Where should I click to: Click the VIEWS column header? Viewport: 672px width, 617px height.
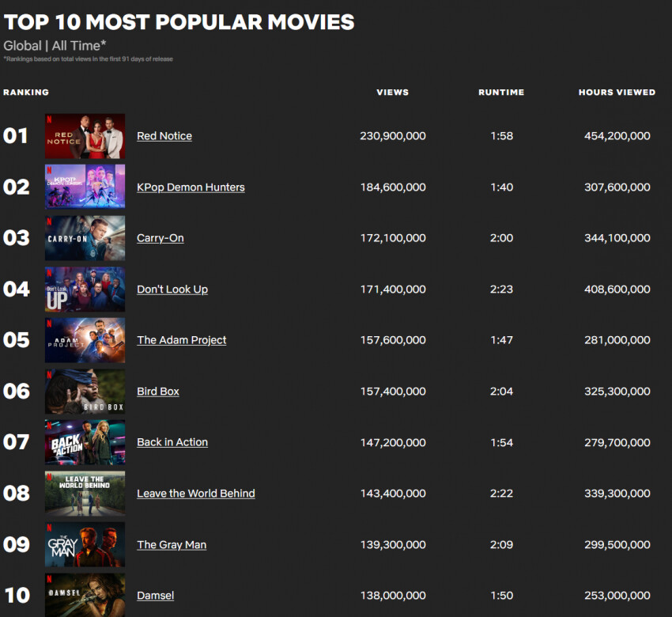[393, 93]
